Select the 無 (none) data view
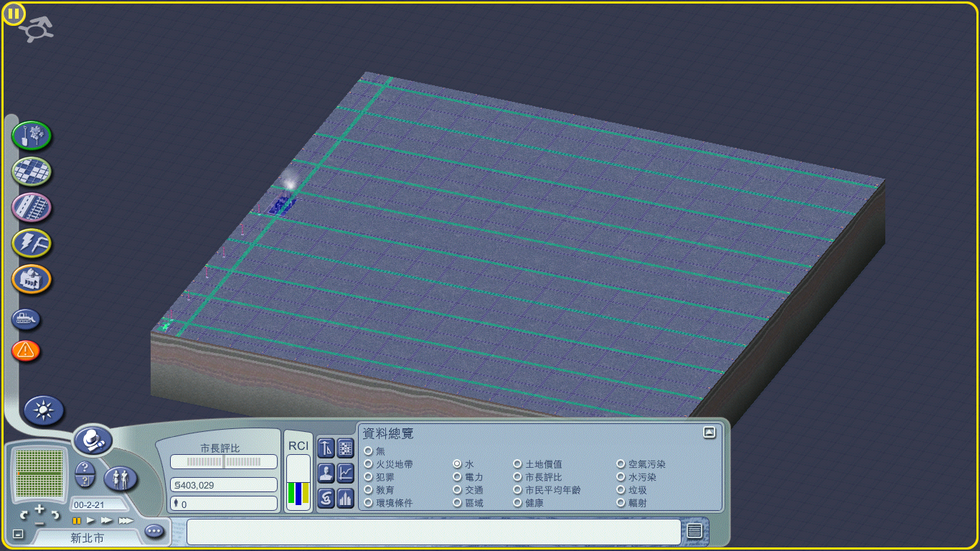980x551 pixels. pos(368,451)
